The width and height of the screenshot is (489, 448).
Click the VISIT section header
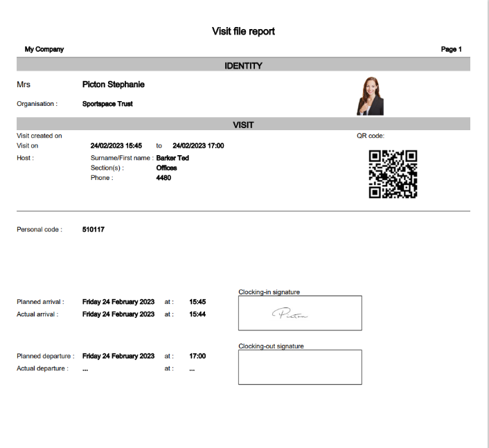(243, 124)
